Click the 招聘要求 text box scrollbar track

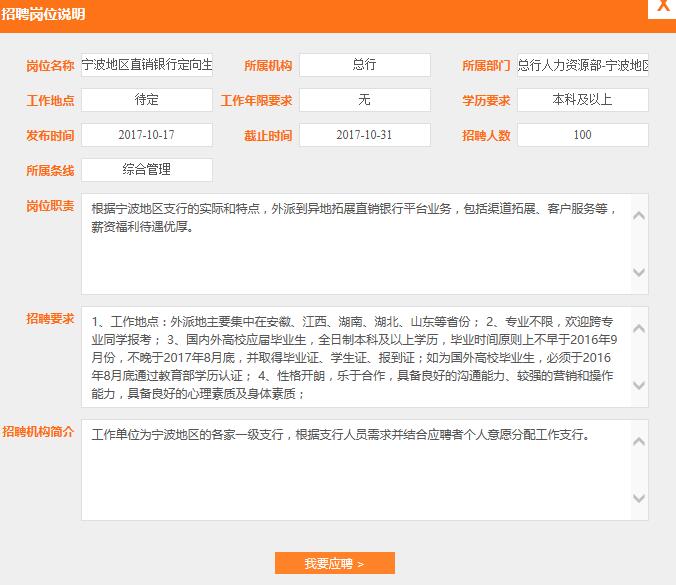click(640, 357)
